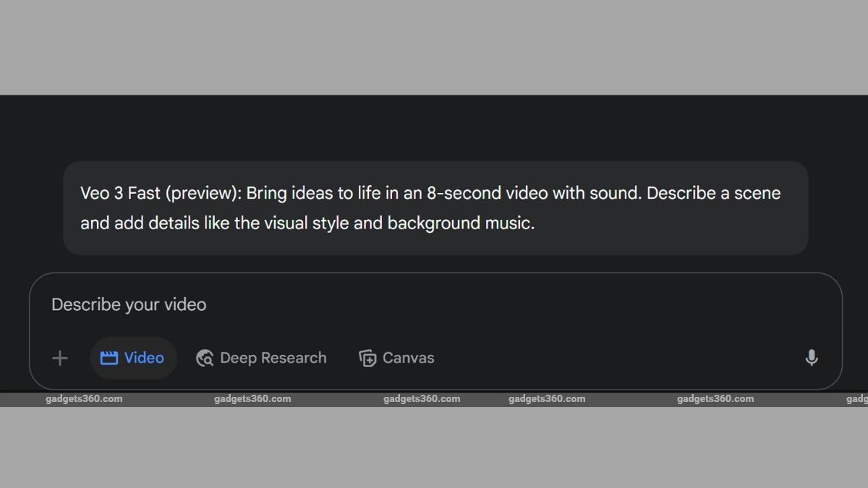Enable the Deep Research mode label
This screenshot has width=868, height=488.
pos(273,358)
